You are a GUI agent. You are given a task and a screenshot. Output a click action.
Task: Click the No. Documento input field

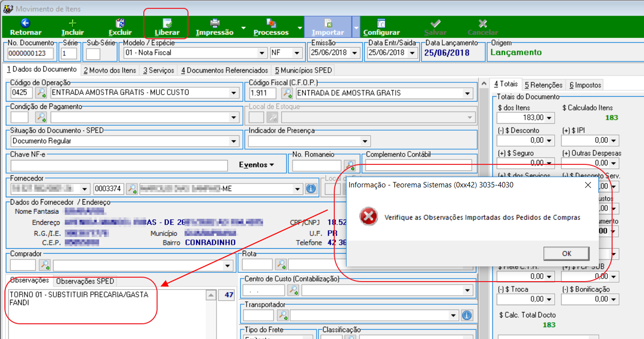tap(31, 53)
